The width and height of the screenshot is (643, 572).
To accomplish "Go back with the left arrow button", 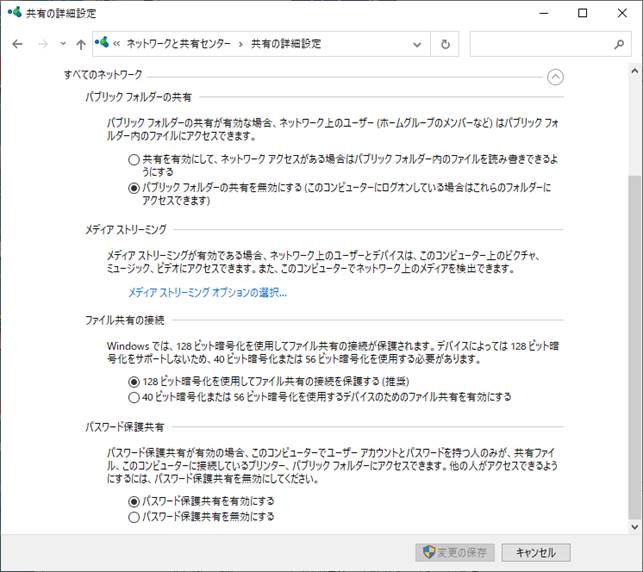I will [x=17, y=44].
